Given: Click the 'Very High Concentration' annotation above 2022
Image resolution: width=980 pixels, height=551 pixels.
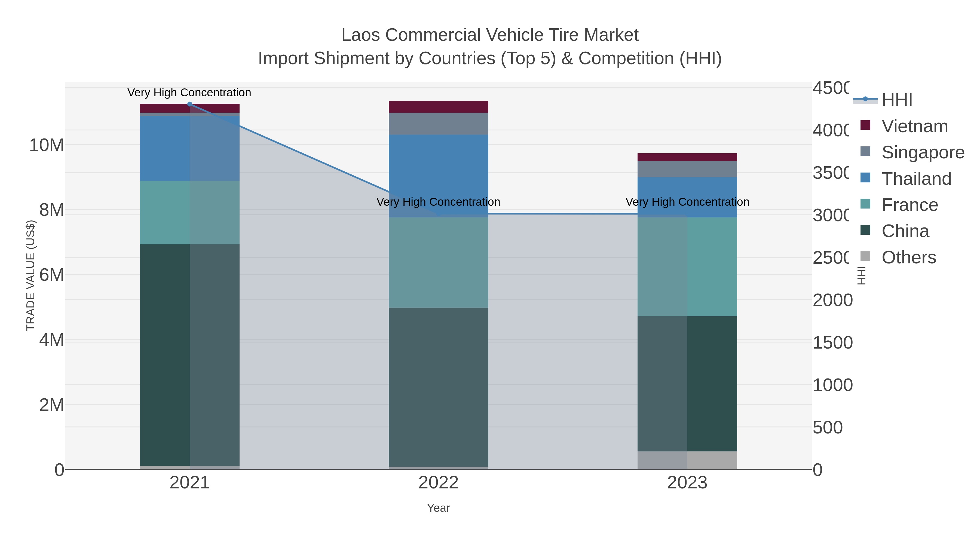Looking at the screenshot, I should click(438, 202).
